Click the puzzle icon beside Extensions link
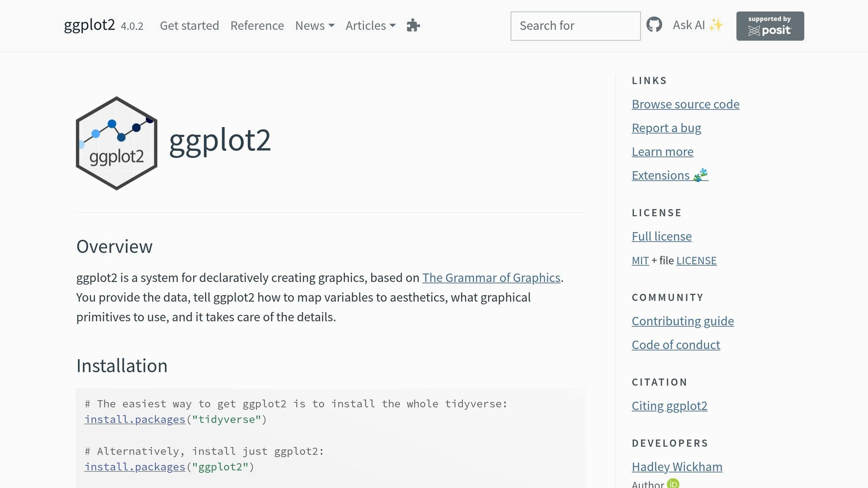This screenshot has width=868, height=488. pyautogui.click(x=701, y=175)
